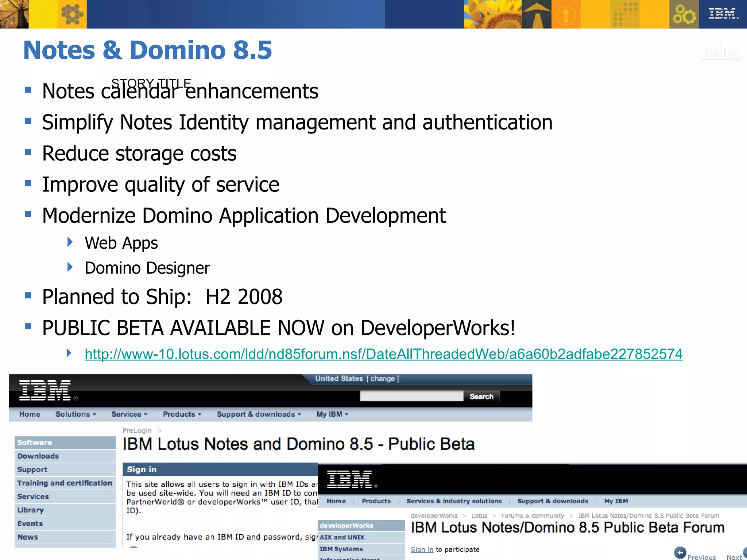Click the Previous arrow icon

point(680,553)
